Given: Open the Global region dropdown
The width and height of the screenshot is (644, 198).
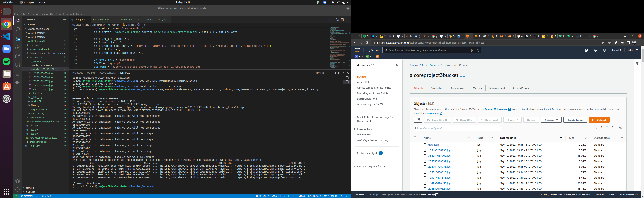Looking at the screenshot, I should click(x=617, y=50).
